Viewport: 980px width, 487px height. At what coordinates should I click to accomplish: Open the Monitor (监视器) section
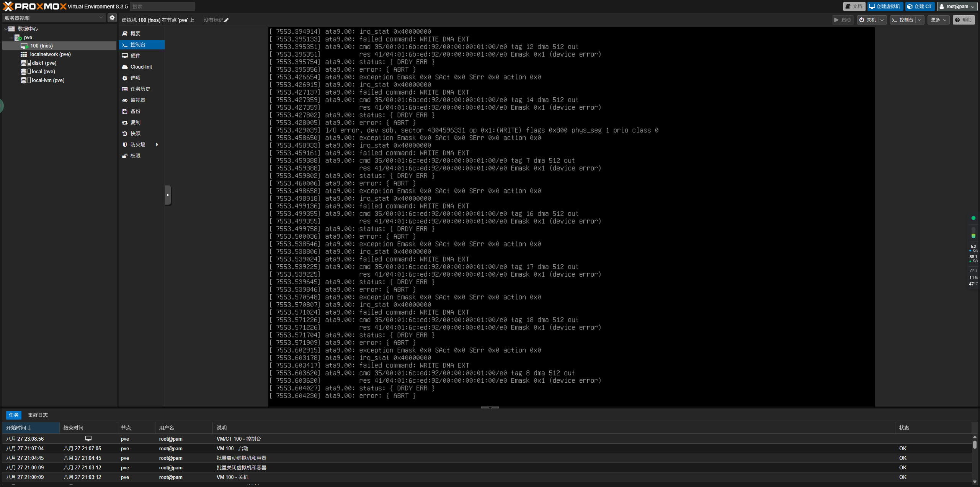pos(137,100)
